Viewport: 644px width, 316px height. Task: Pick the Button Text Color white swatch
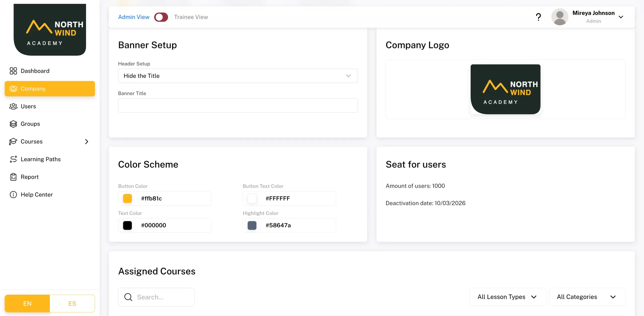(252, 198)
